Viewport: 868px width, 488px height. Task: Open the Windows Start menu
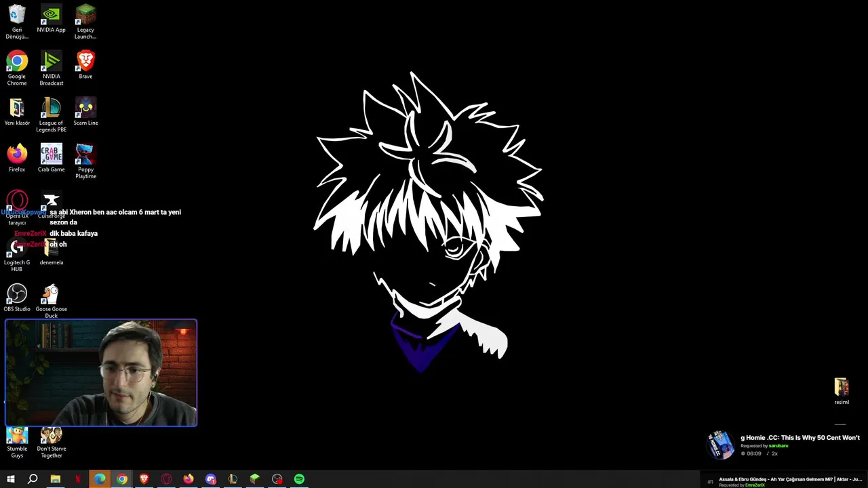tap(10, 479)
